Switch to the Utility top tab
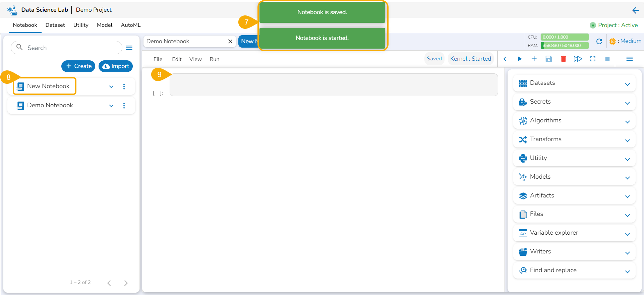This screenshot has width=644, height=295. [81, 25]
